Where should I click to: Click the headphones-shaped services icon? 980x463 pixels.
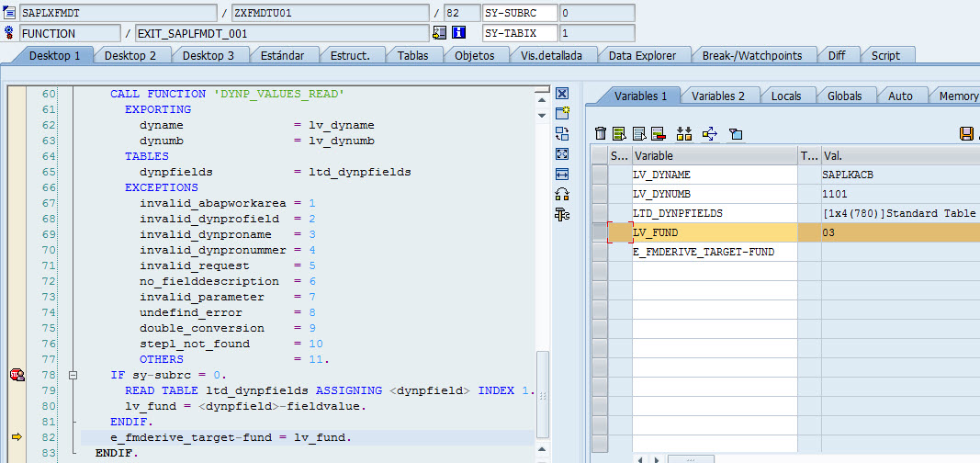tap(562, 195)
